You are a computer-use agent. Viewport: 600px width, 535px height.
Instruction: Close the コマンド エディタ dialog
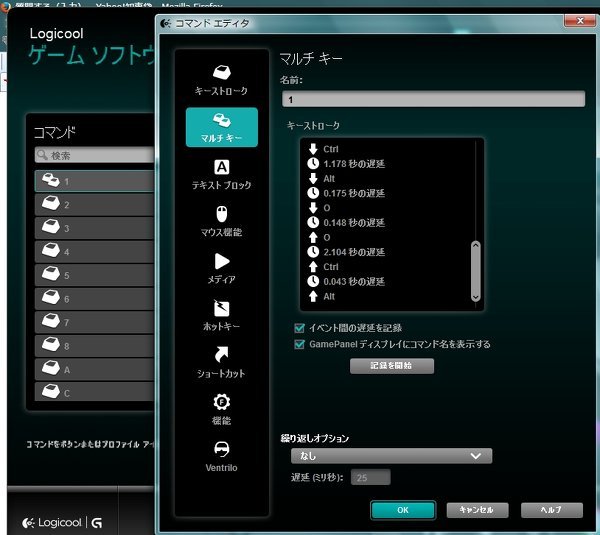point(580,21)
